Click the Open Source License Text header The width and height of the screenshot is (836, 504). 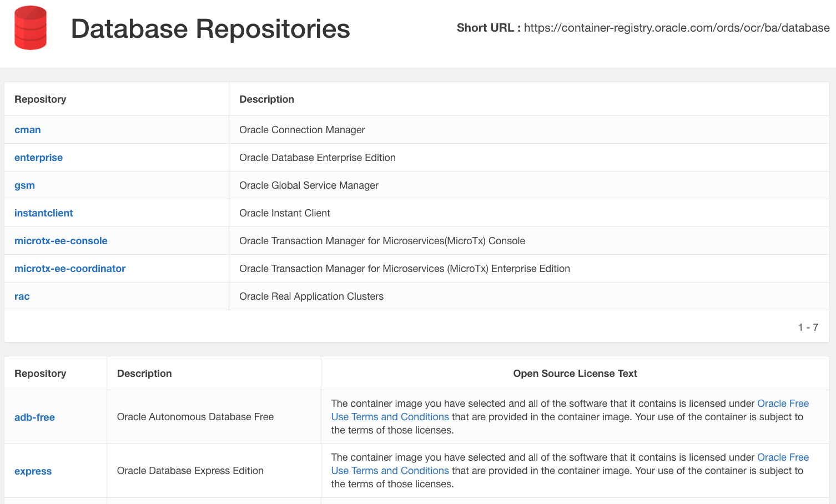pos(575,374)
